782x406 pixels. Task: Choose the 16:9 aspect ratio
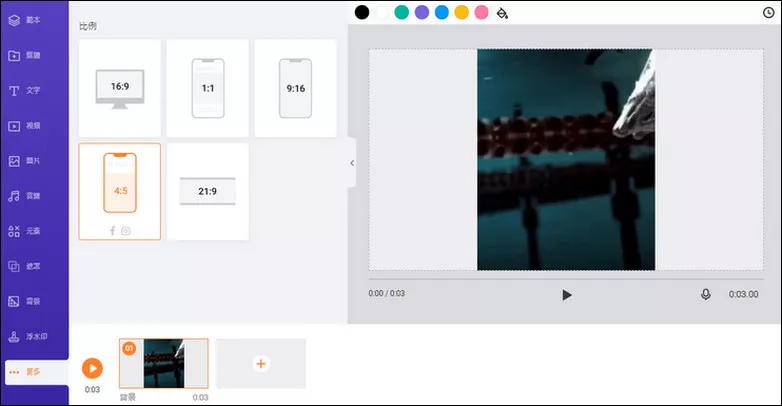pyautogui.click(x=120, y=88)
